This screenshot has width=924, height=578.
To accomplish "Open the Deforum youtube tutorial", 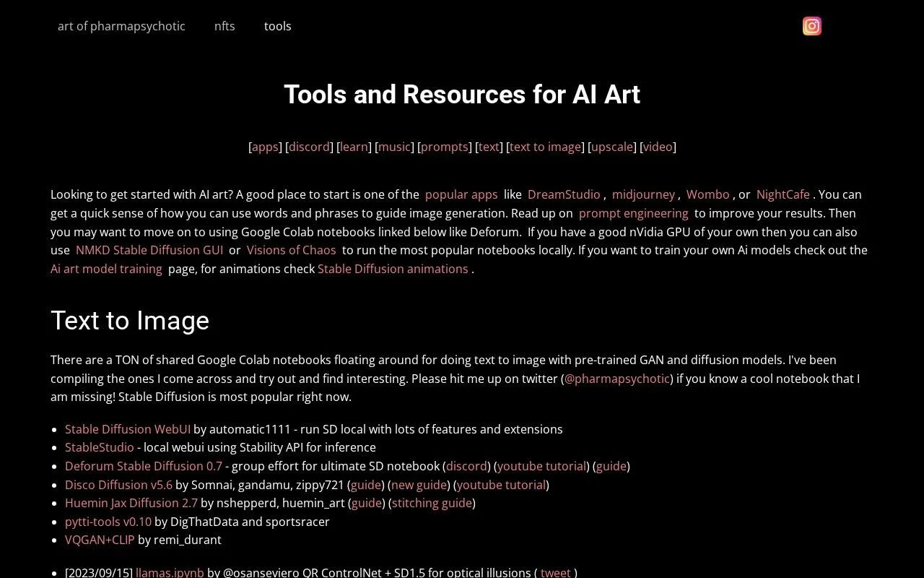I will click(x=541, y=466).
